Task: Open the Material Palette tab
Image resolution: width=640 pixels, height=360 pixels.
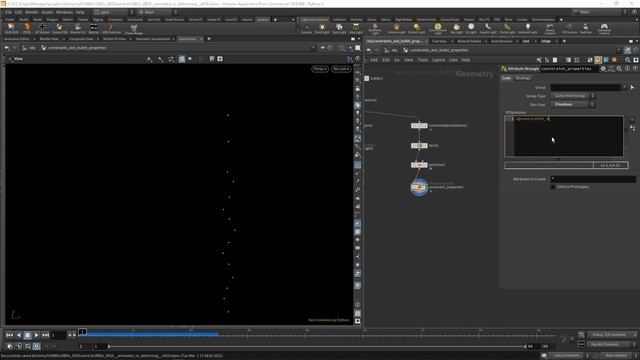Action: (469, 41)
